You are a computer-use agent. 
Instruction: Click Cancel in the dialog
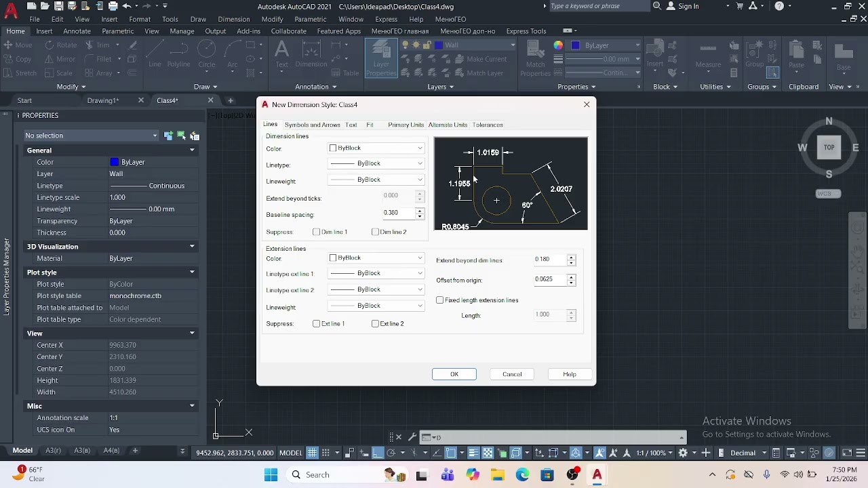point(512,374)
